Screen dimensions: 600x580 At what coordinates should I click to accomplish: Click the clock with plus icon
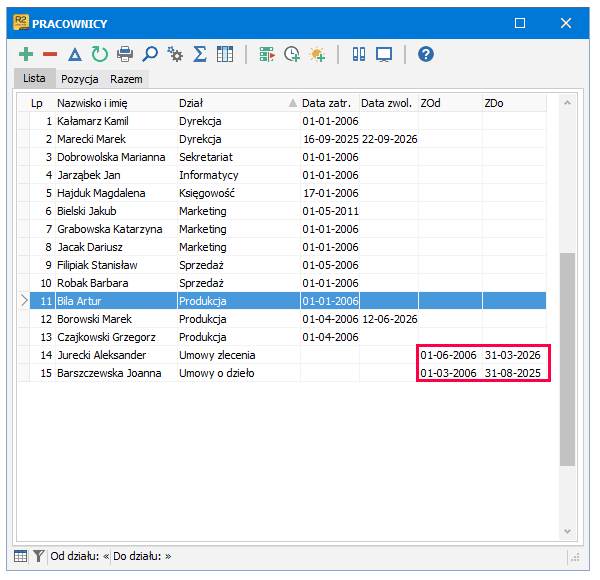coord(292,54)
